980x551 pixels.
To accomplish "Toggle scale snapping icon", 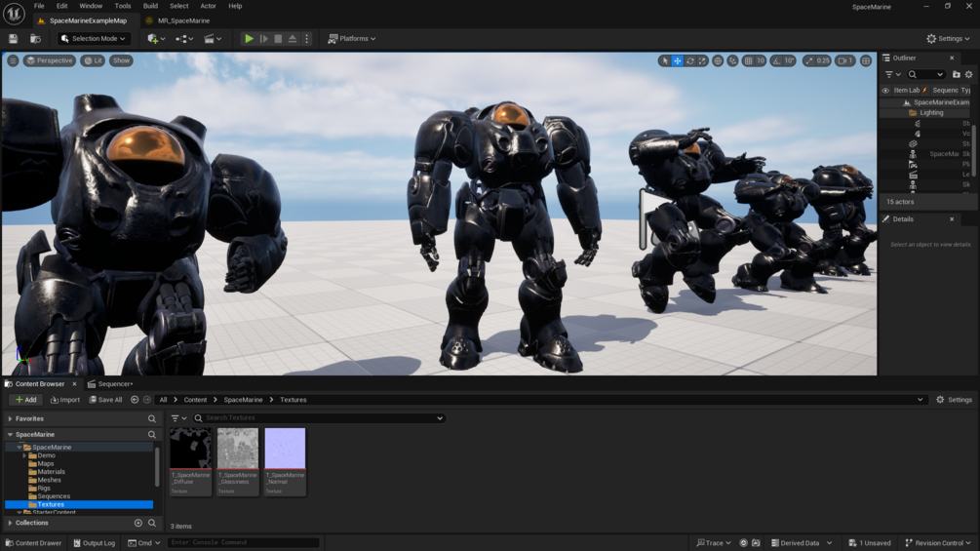I will (808, 60).
